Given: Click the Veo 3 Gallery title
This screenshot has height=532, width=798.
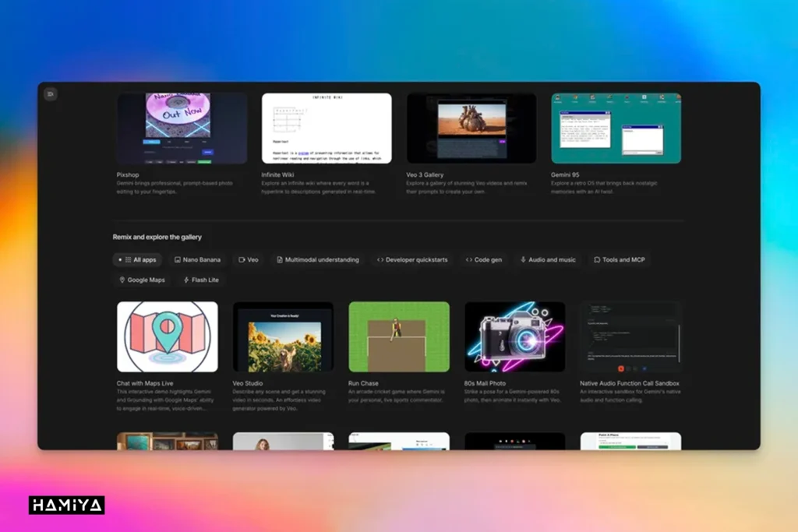Looking at the screenshot, I should tap(425, 175).
